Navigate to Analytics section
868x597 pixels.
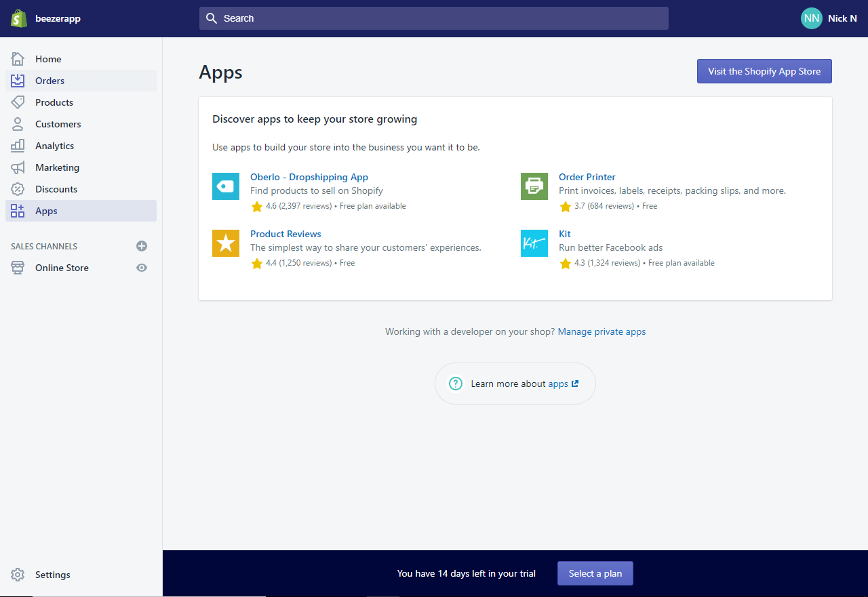point(55,146)
